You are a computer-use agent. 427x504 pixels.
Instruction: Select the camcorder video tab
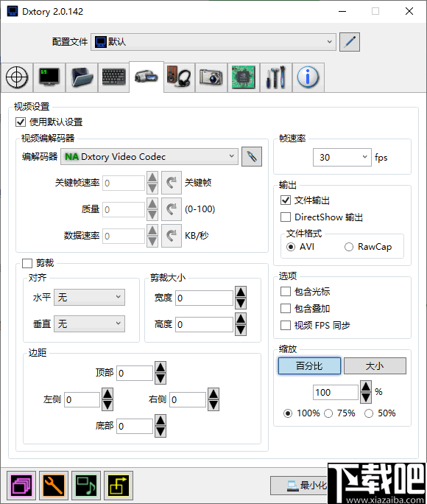147,77
